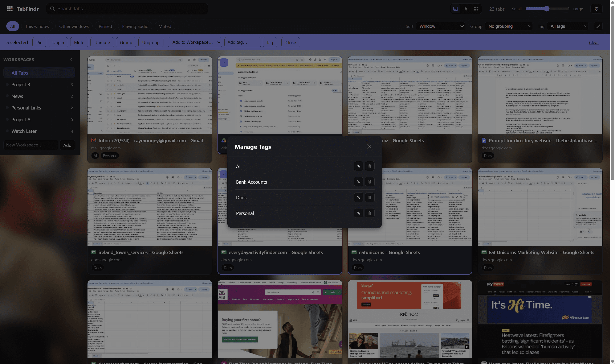Add a new workspace with Add button

tap(67, 145)
